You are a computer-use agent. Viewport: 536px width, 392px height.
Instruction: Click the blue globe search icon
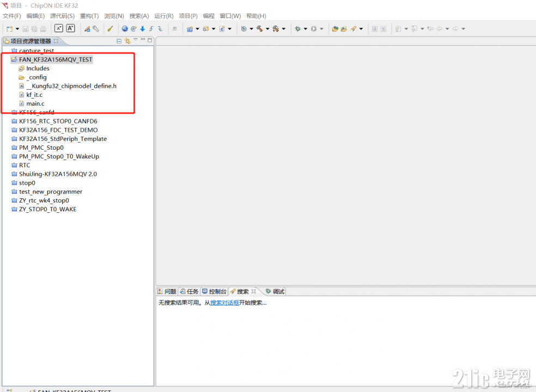[125, 29]
